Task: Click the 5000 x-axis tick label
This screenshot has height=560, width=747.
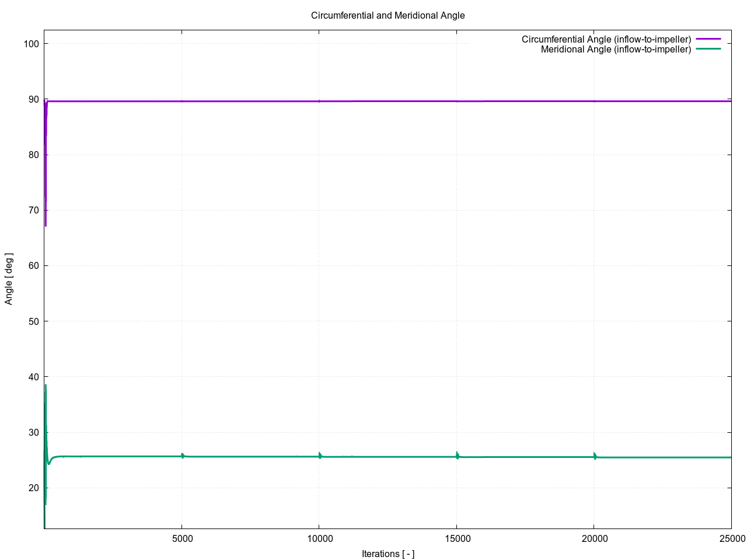Action: (x=181, y=538)
